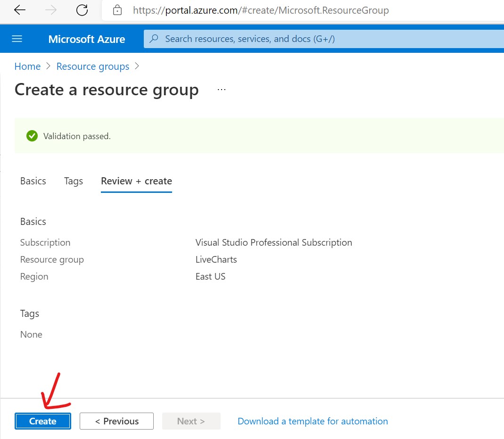Click the padlock site info icon

(117, 10)
